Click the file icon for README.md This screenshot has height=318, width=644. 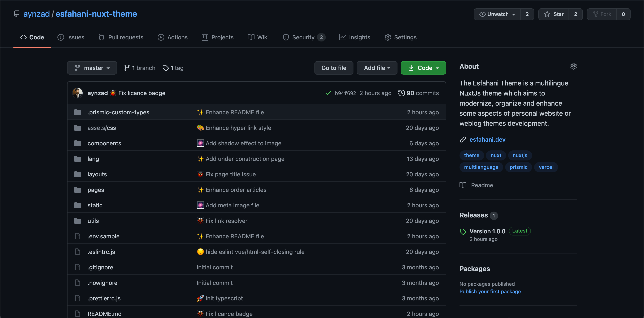(78, 314)
